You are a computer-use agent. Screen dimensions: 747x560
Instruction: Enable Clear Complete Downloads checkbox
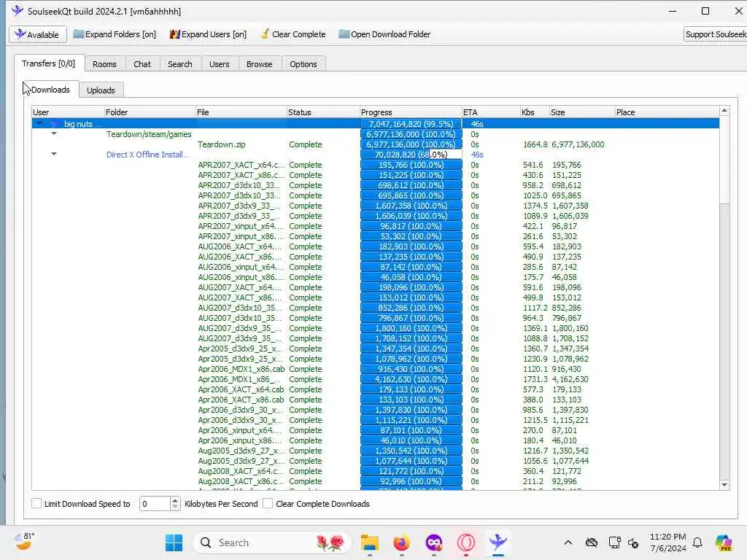tap(268, 503)
